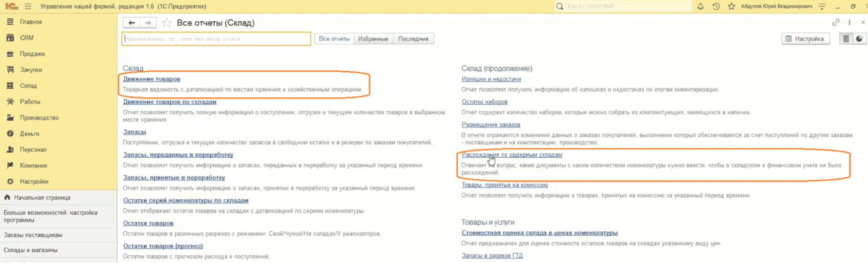The height and width of the screenshot is (263, 868).
Task: Open favorites star in title bar
Action: click(732, 7)
